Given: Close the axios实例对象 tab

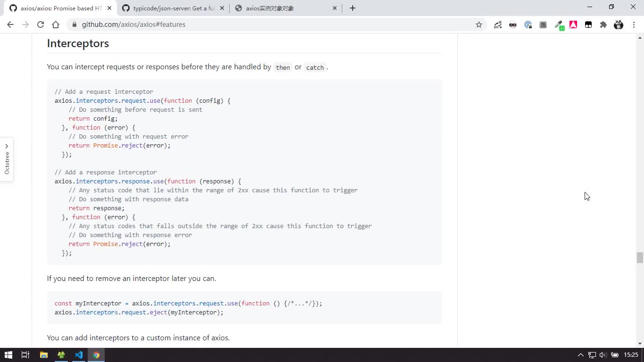Looking at the screenshot, I should click(x=335, y=8).
